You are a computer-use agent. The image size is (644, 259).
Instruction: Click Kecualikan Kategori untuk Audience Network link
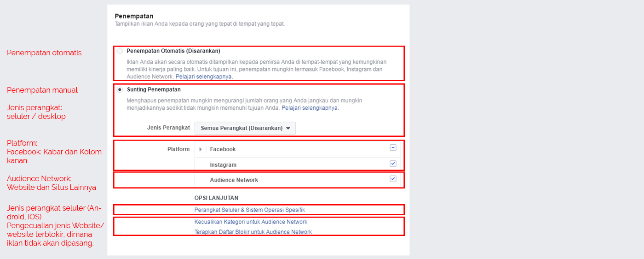click(x=251, y=222)
